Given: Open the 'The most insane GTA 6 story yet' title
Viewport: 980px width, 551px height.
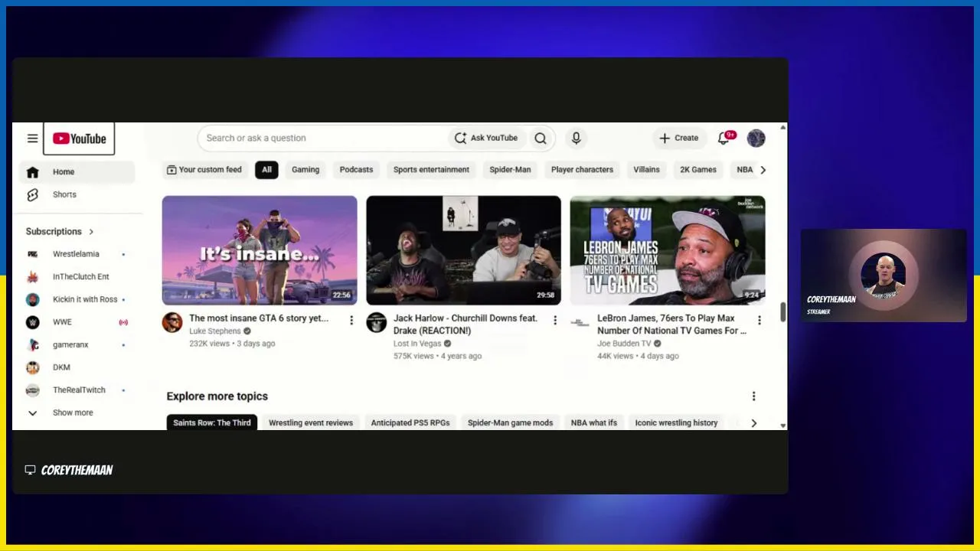Looking at the screenshot, I should (259, 318).
